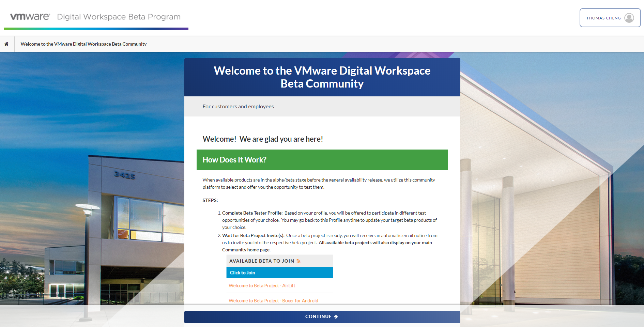
Task: Click the home icon in the breadcrumb bar
Action: click(6, 44)
